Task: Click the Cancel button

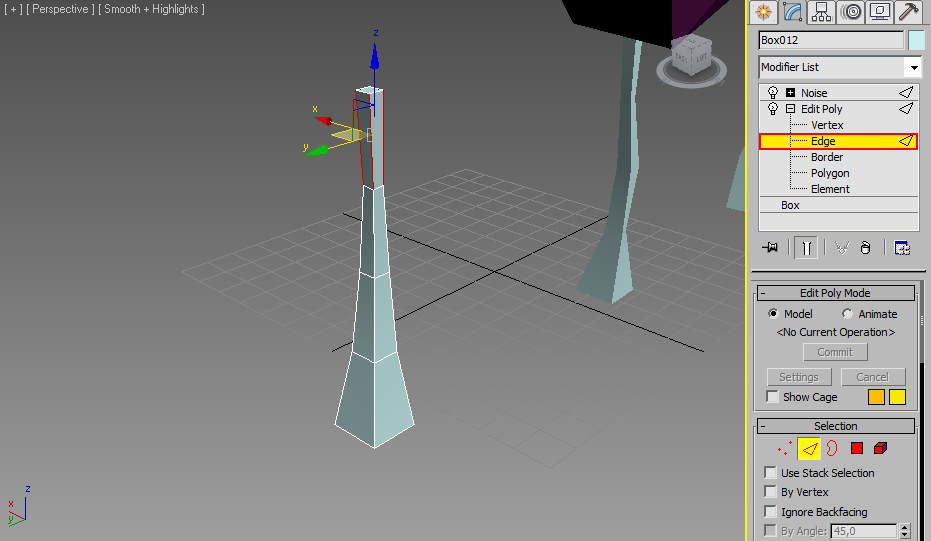Action: (x=872, y=377)
